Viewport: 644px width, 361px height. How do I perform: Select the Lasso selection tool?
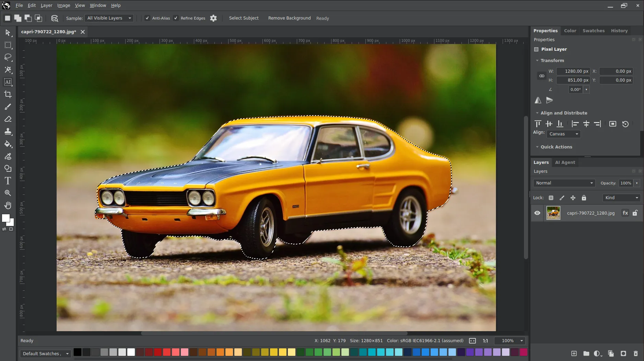pyautogui.click(x=8, y=57)
